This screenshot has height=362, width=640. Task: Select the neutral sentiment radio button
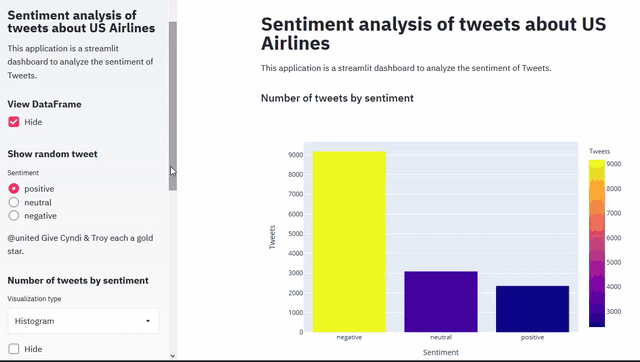pyautogui.click(x=13, y=202)
